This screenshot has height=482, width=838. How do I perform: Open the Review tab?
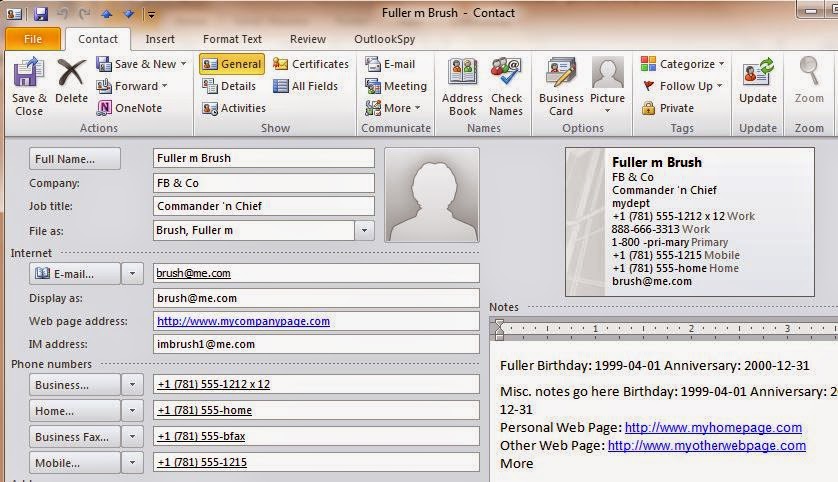(x=307, y=39)
